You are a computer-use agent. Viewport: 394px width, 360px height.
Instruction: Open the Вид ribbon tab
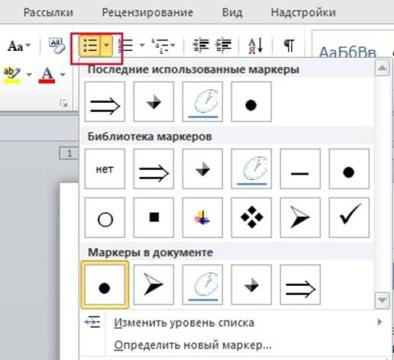[x=232, y=12]
